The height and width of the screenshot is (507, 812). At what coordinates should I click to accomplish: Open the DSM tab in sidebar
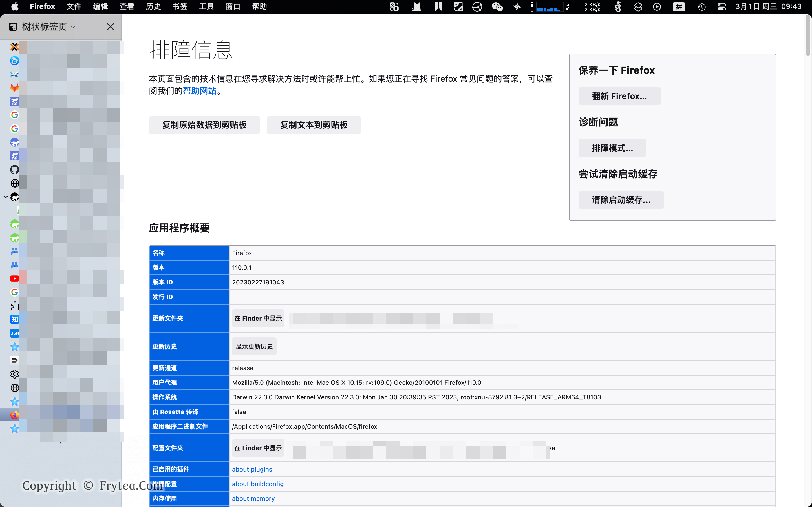point(14,333)
